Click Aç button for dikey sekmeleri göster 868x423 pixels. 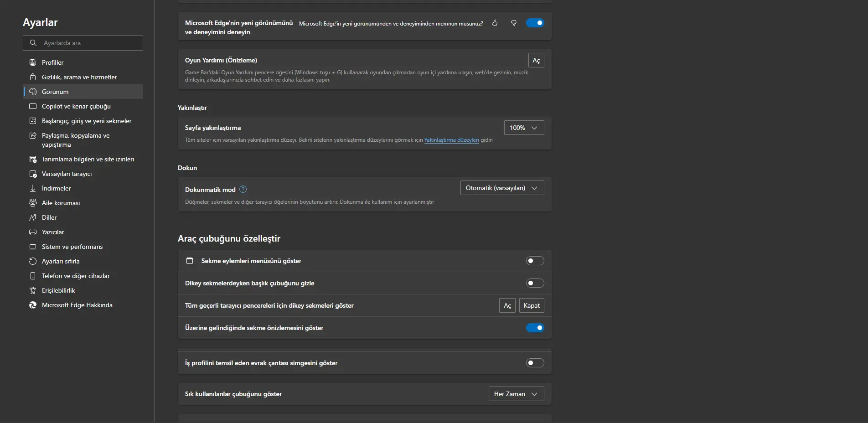pos(507,305)
